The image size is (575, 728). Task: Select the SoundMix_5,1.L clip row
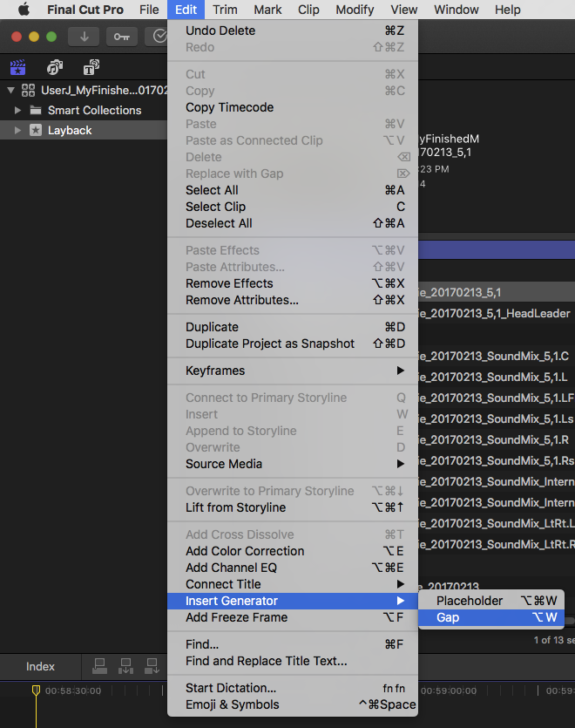click(497, 377)
